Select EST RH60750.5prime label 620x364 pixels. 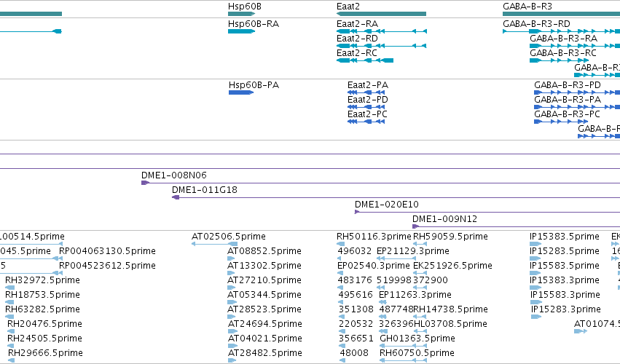coord(417,353)
